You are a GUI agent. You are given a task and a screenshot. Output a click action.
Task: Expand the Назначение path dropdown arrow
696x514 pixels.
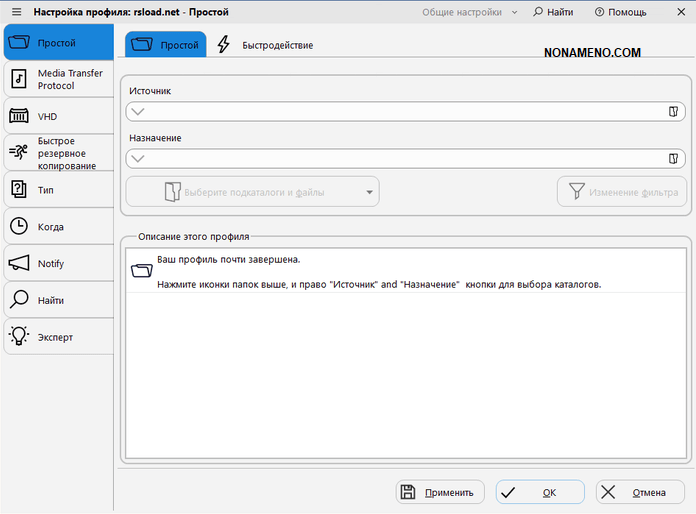click(138, 158)
